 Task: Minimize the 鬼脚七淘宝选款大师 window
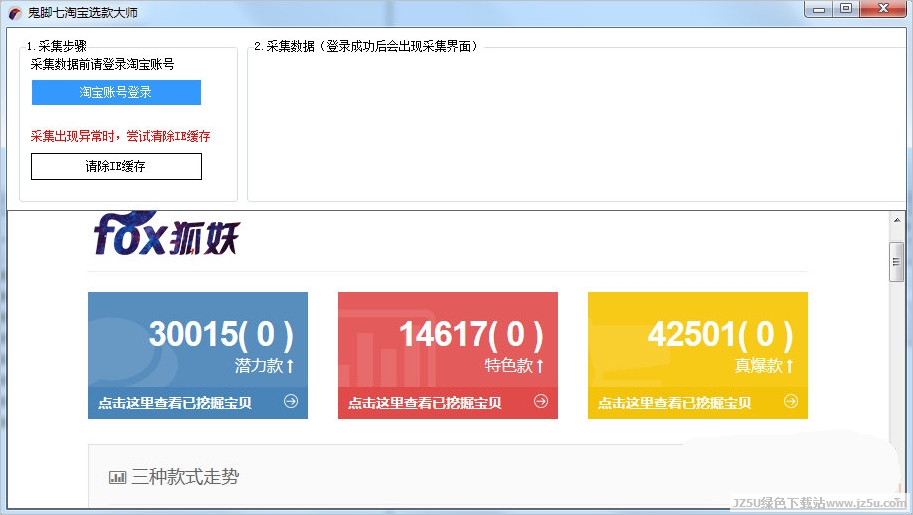click(x=819, y=9)
